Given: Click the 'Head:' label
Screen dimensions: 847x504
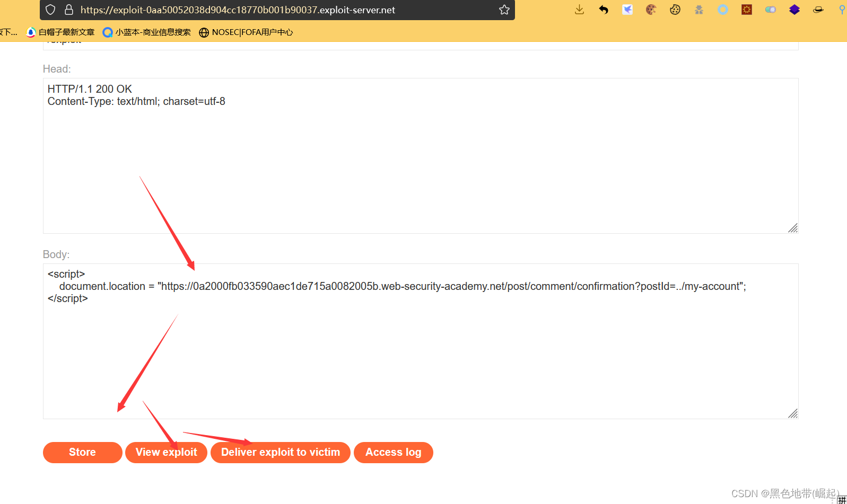Looking at the screenshot, I should pyautogui.click(x=57, y=69).
